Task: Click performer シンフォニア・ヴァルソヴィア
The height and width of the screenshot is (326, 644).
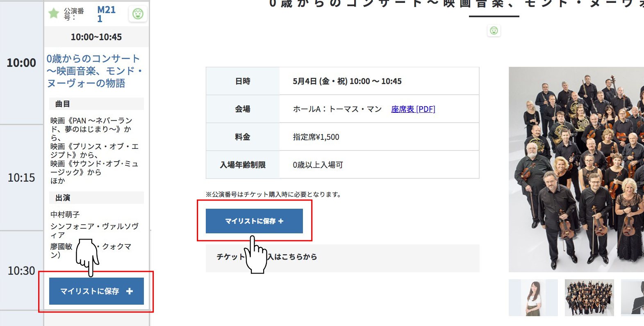Action: tap(94, 230)
